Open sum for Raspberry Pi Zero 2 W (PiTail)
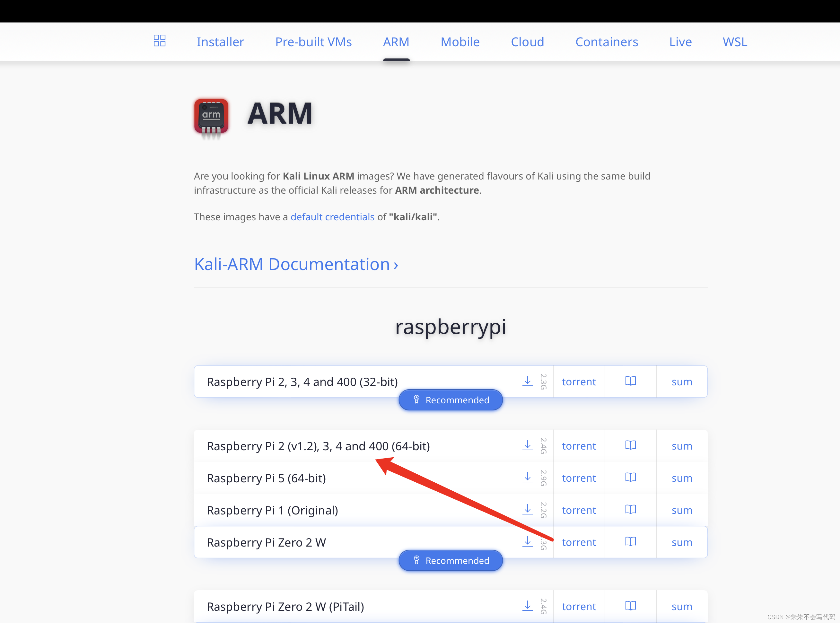The width and height of the screenshot is (840, 623). (x=682, y=606)
